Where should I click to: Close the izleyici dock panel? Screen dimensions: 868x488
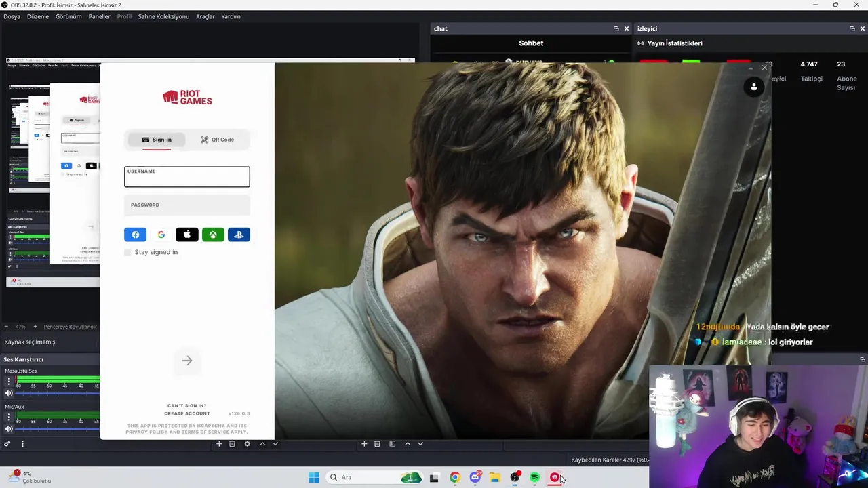862,28
